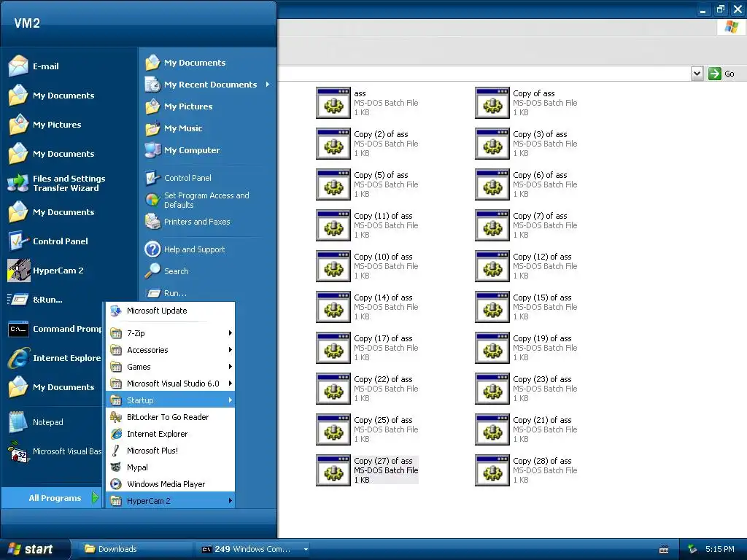Open the Run... dialog in the right column
The width and height of the screenshot is (747, 560).
166,293
